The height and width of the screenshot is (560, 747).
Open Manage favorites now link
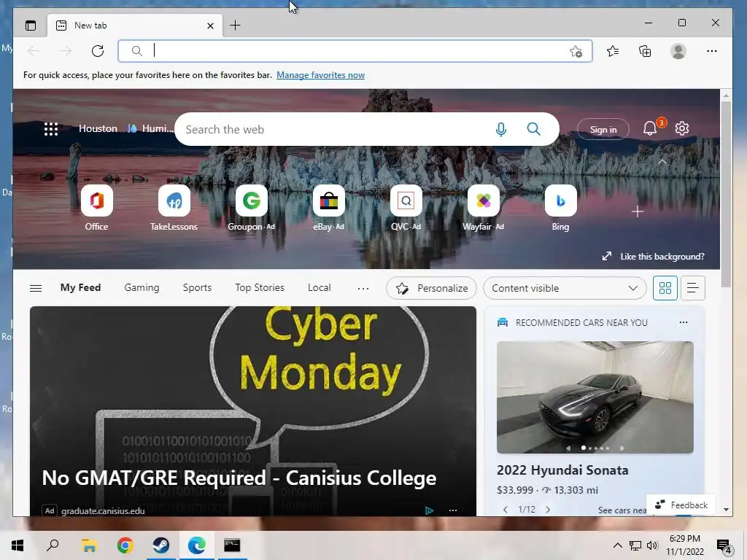(x=321, y=75)
